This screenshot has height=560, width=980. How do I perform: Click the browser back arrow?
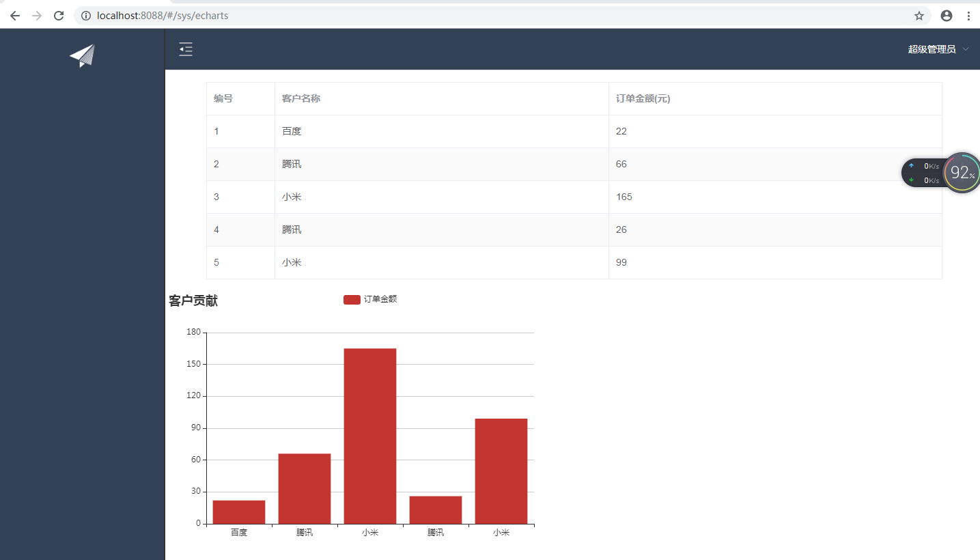(15, 16)
